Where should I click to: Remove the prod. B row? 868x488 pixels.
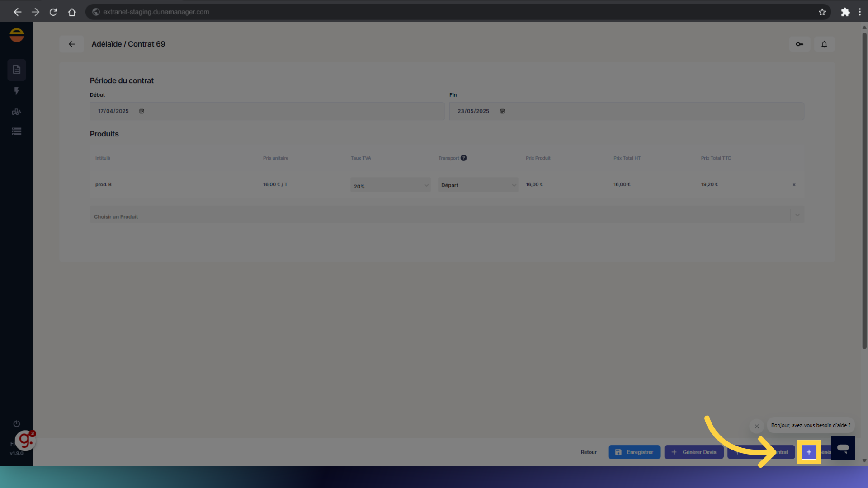click(x=794, y=185)
